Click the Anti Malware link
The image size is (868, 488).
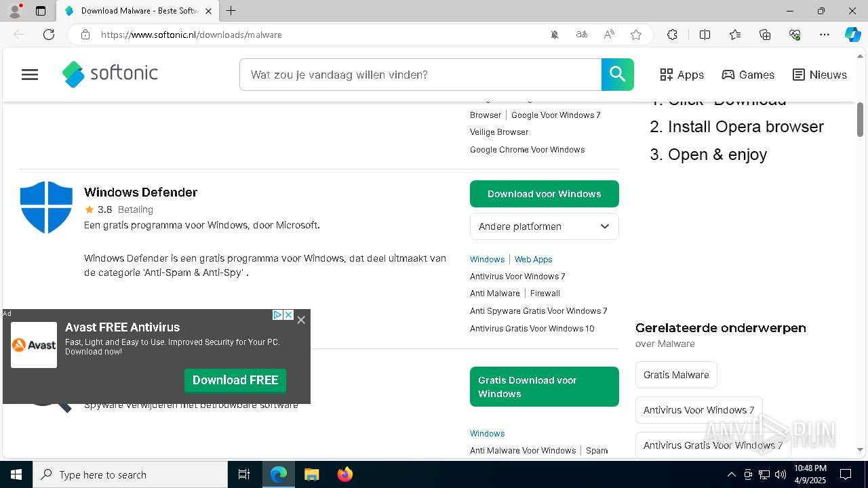pyautogui.click(x=495, y=293)
